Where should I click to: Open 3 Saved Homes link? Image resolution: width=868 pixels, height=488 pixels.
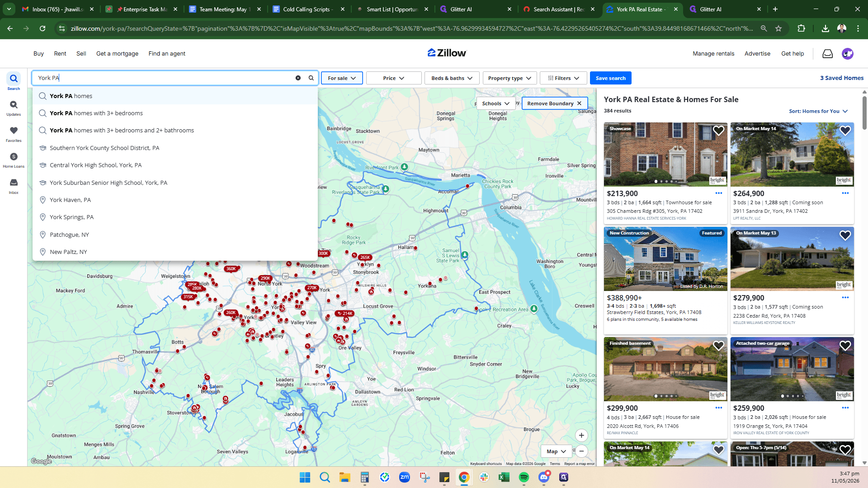pos(842,78)
